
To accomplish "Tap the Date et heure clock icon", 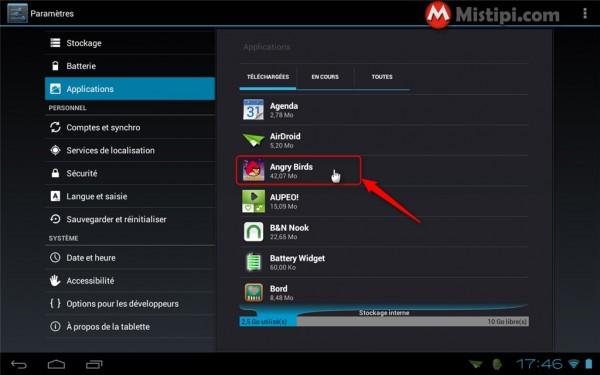I will (x=55, y=258).
